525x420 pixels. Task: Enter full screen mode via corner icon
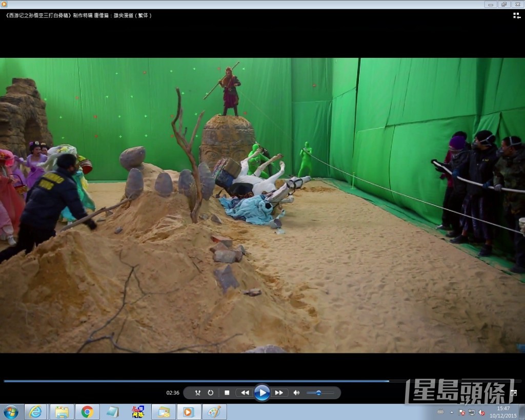click(514, 393)
